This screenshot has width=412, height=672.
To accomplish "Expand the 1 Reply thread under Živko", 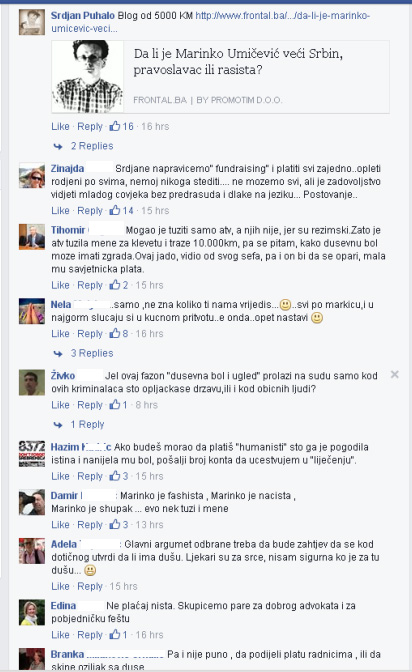I will point(87,425).
